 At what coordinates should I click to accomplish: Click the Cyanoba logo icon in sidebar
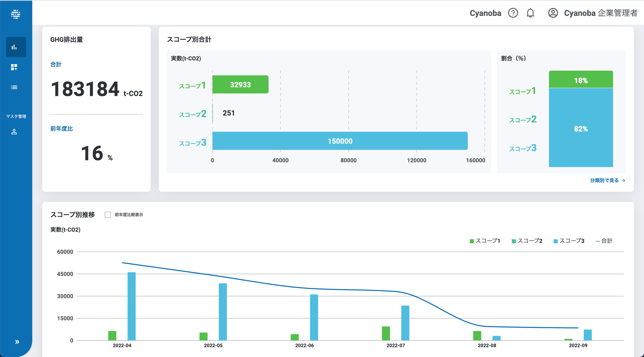(x=15, y=14)
